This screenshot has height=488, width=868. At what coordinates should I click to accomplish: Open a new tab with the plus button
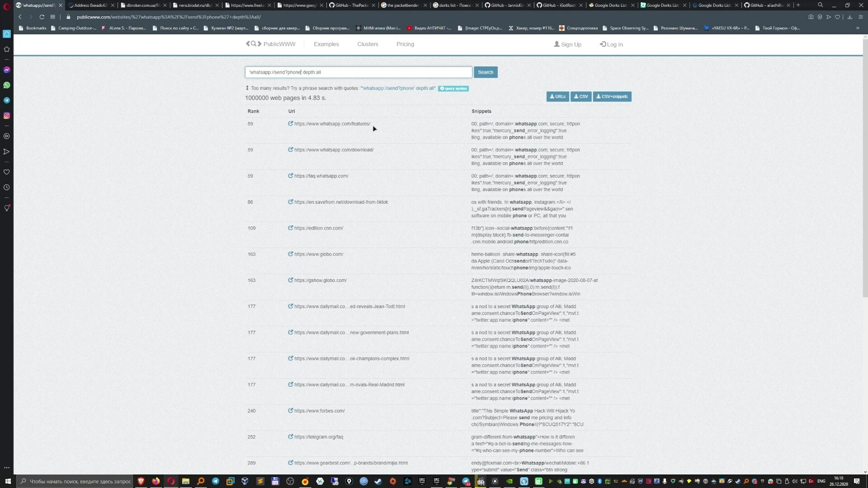(x=798, y=5)
